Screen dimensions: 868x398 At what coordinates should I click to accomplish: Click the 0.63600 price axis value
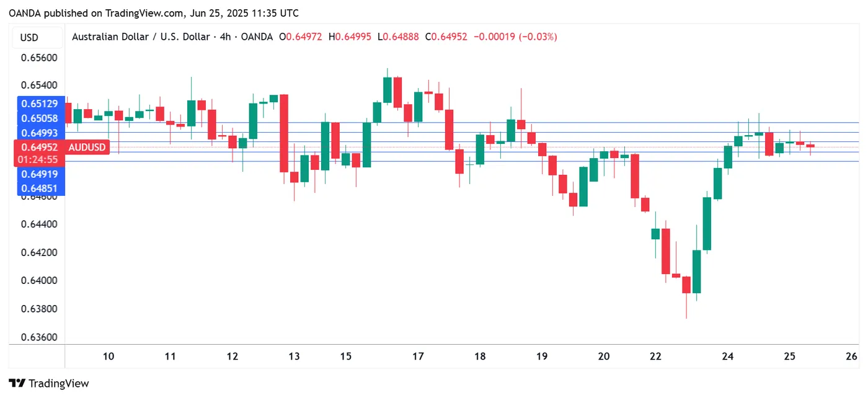(x=40, y=338)
